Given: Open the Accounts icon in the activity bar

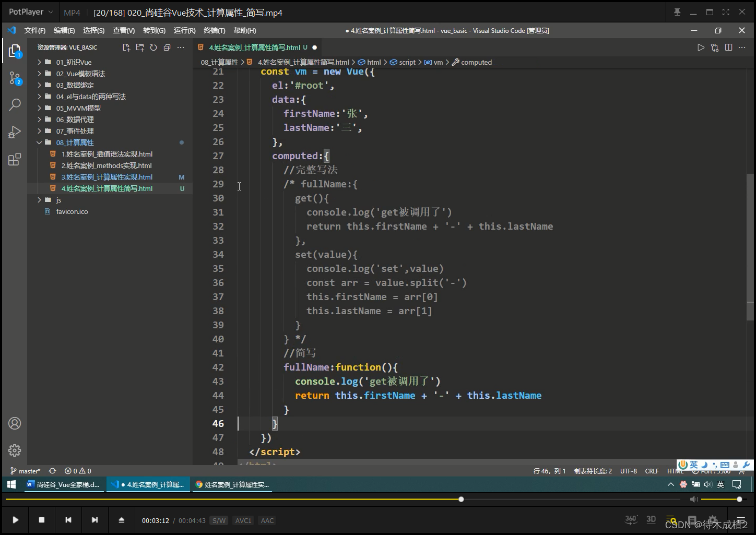Looking at the screenshot, I should tap(15, 423).
